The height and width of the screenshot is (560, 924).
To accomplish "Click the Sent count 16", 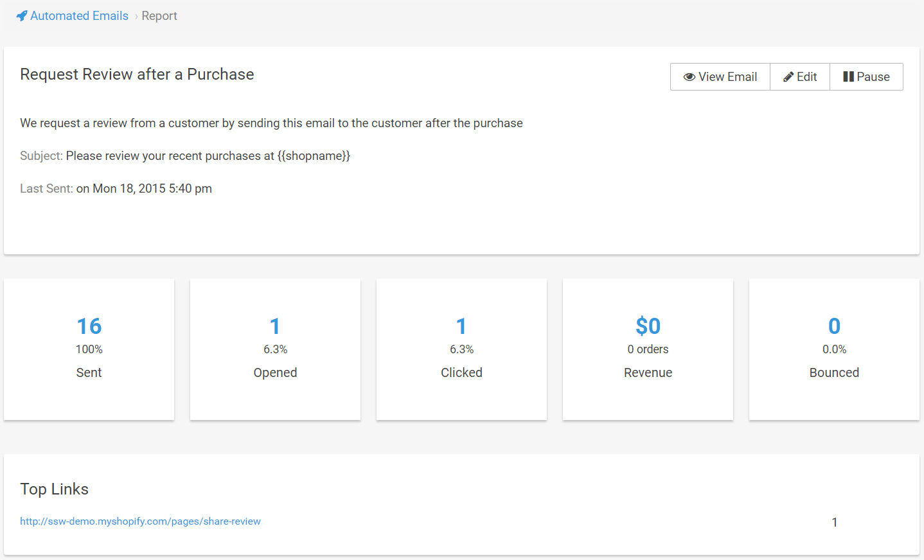I will coord(89,326).
